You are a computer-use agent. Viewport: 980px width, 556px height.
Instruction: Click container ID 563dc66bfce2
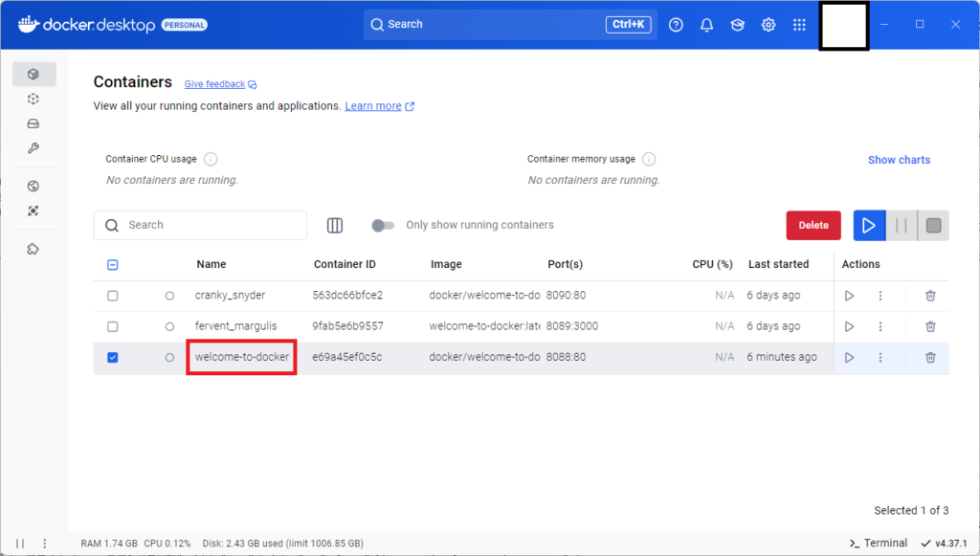(347, 296)
